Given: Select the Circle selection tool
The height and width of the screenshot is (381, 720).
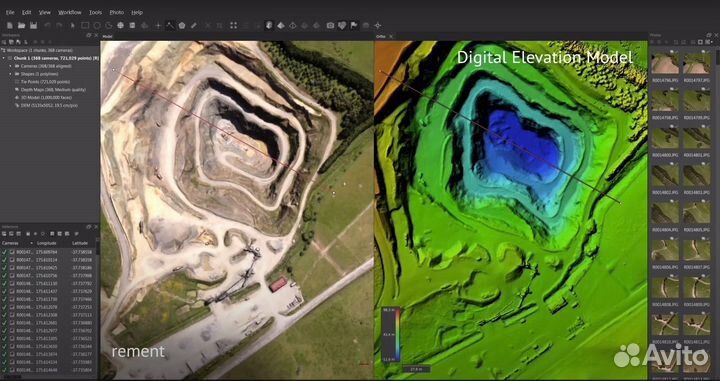Looking at the screenshot, I should (97, 26).
